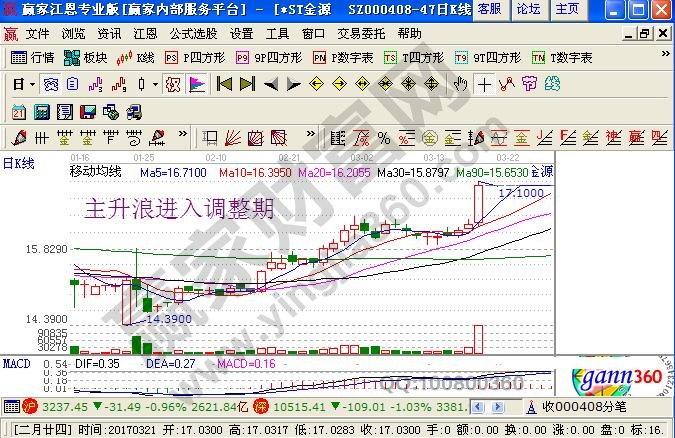Open the calculator icon
The image size is (675, 438).
tap(42, 112)
